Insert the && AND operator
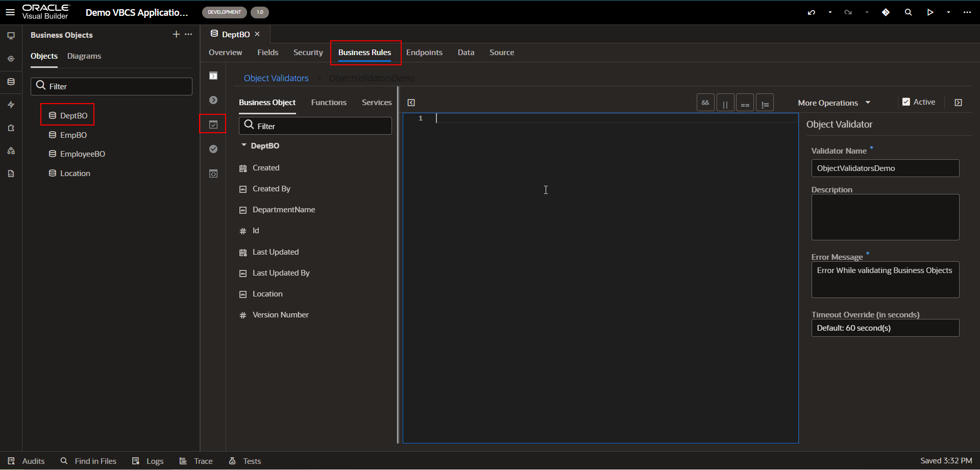Screen dimensions: 980x470 point(705,103)
